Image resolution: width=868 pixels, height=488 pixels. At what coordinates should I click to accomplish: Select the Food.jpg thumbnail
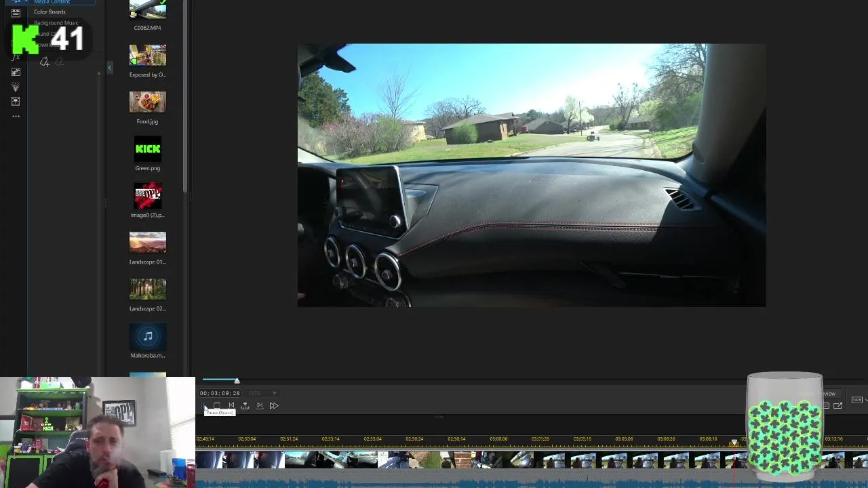pos(148,102)
